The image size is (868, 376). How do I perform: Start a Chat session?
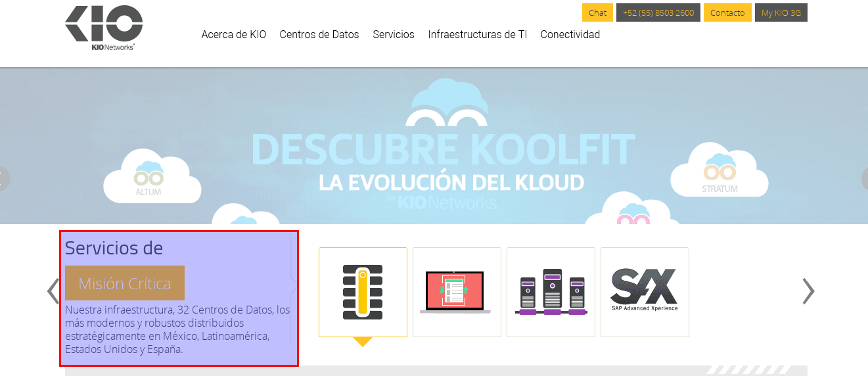point(597,12)
